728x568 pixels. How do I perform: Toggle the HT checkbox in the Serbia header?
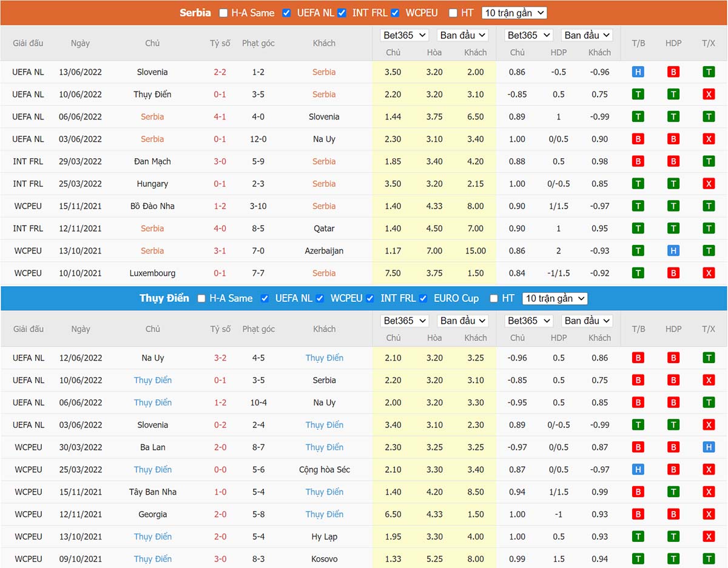(x=453, y=13)
